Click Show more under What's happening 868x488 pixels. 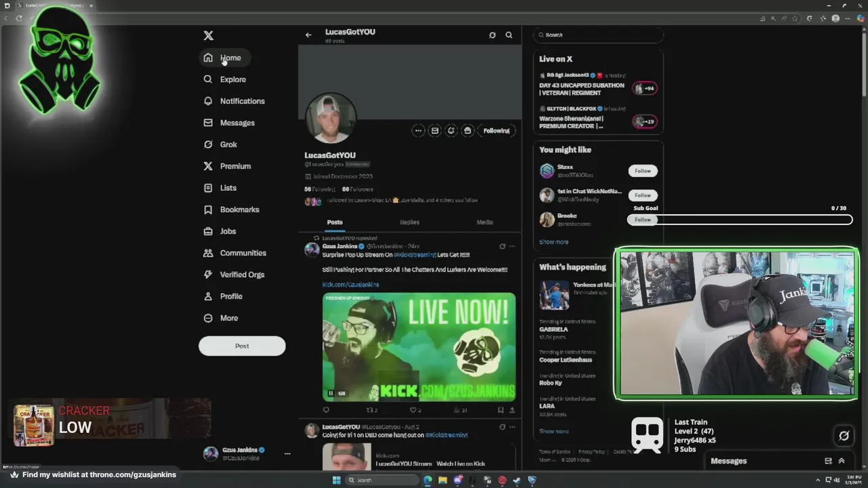point(554,431)
